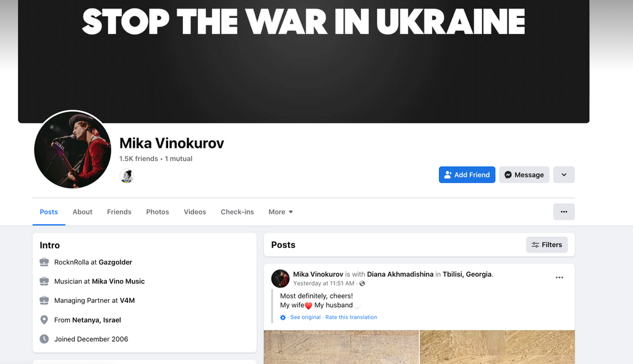Open profile options three-dot menu
Viewport: 633px width, 364px height.
(x=564, y=212)
